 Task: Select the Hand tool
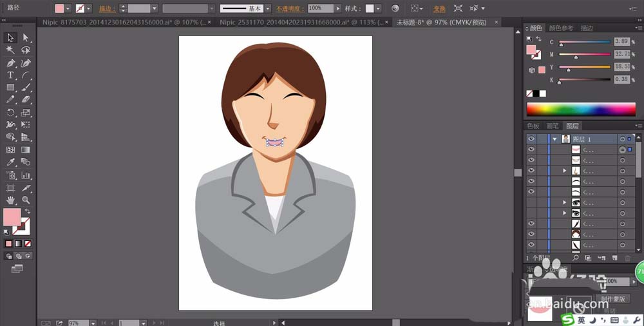point(11,200)
